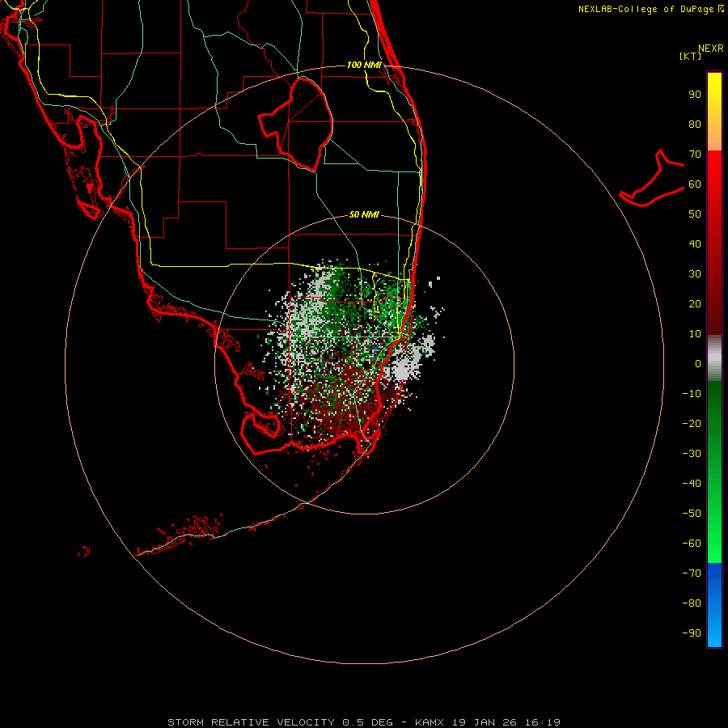Click the -10 value on the velocity scale

tap(692, 394)
